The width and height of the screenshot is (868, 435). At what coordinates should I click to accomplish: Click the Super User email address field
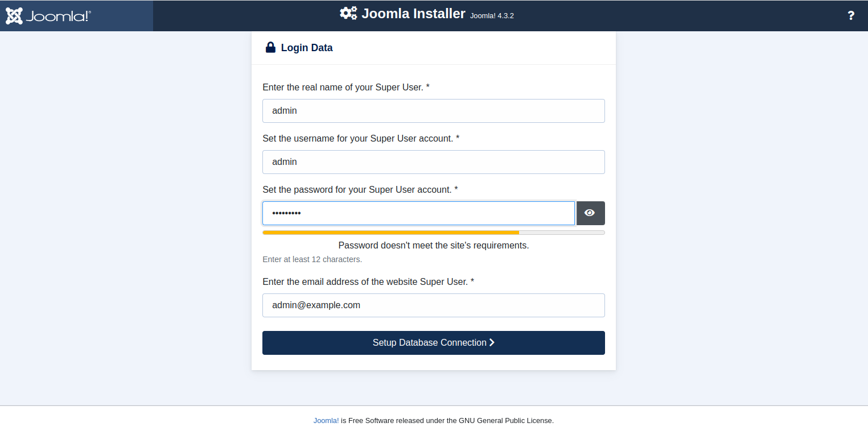coord(433,305)
